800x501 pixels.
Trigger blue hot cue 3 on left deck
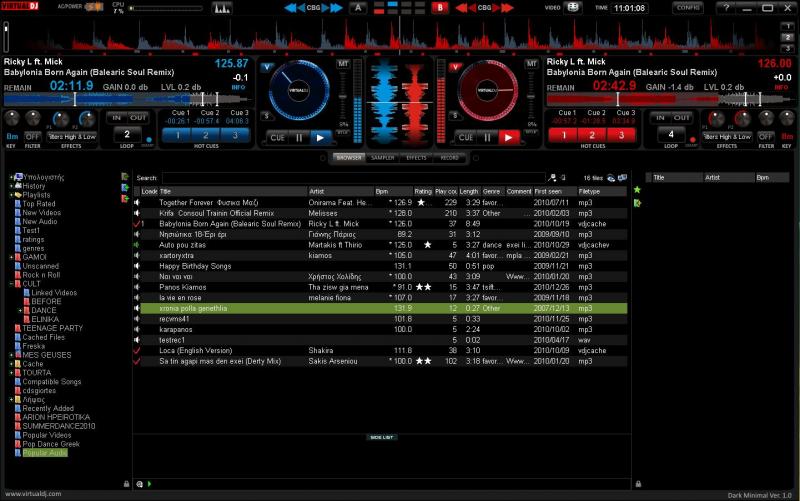(x=235, y=135)
